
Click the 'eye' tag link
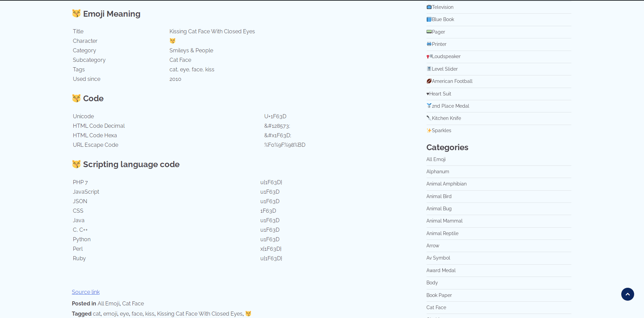pyautogui.click(x=124, y=314)
